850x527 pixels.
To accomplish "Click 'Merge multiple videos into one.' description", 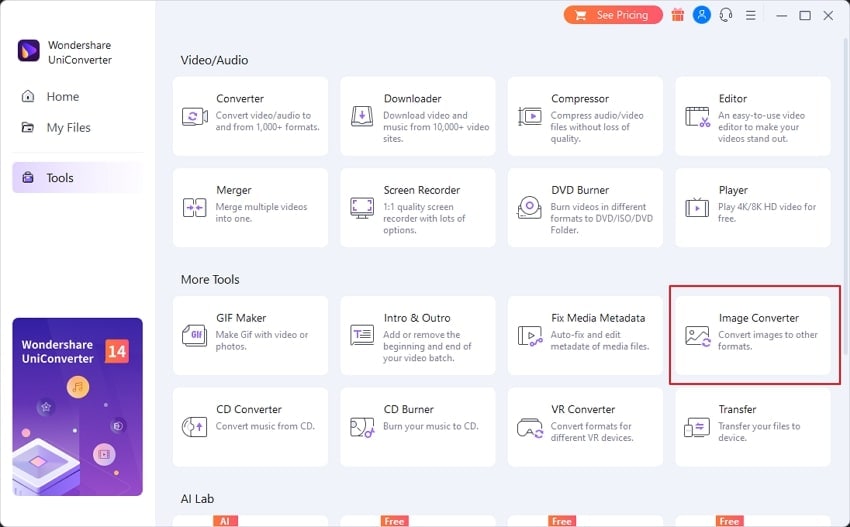I will 261,213.
